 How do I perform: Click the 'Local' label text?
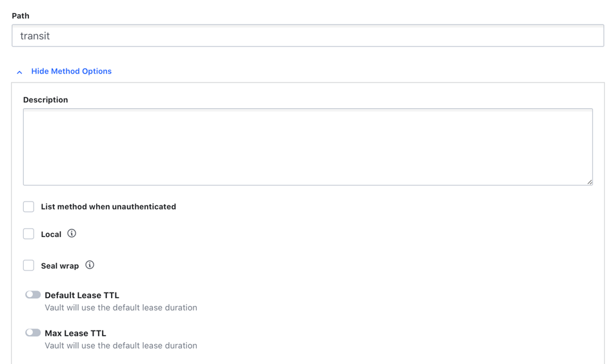[52, 235]
